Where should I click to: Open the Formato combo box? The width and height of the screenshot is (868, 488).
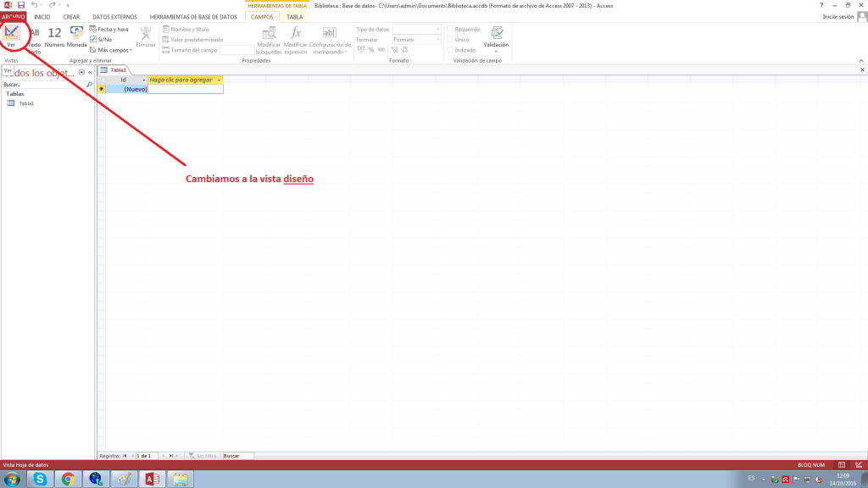coord(416,40)
